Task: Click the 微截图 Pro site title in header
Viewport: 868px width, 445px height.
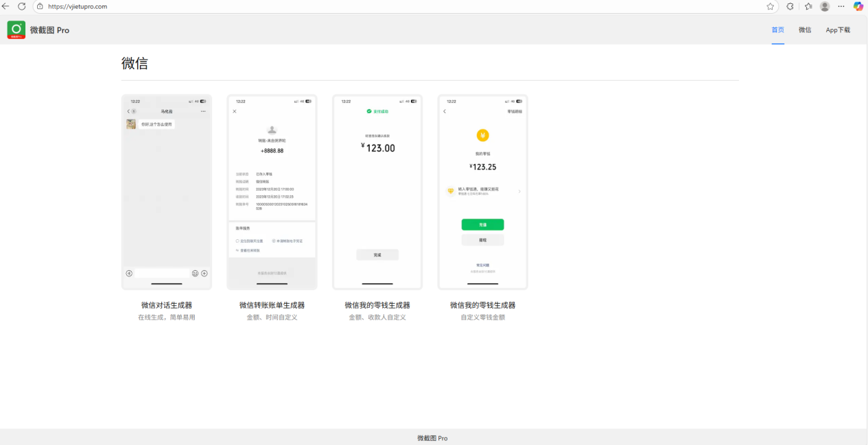Action: tap(49, 30)
